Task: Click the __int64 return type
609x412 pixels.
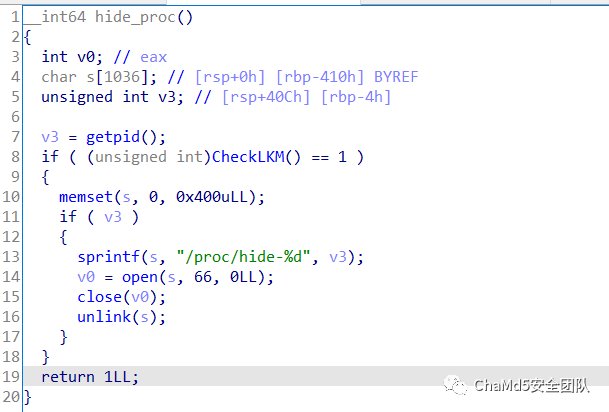Action: tap(55, 17)
